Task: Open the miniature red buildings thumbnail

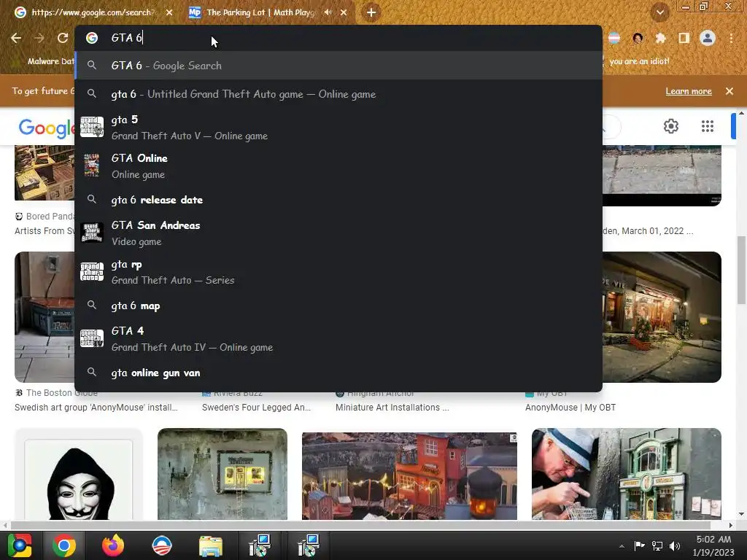Action: pos(409,475)
